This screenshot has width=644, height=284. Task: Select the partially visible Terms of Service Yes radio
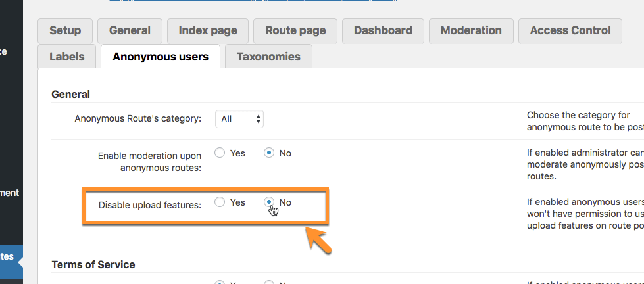point(220,283)
